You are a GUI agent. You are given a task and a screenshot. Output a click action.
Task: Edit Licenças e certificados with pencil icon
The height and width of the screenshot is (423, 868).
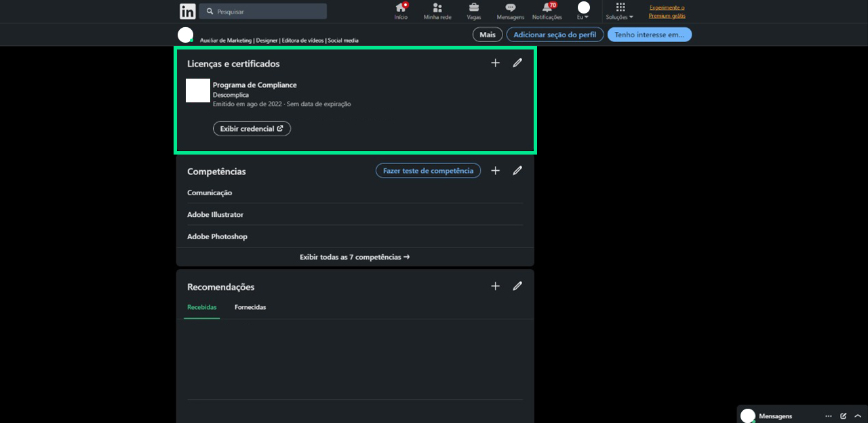(517, 63)
